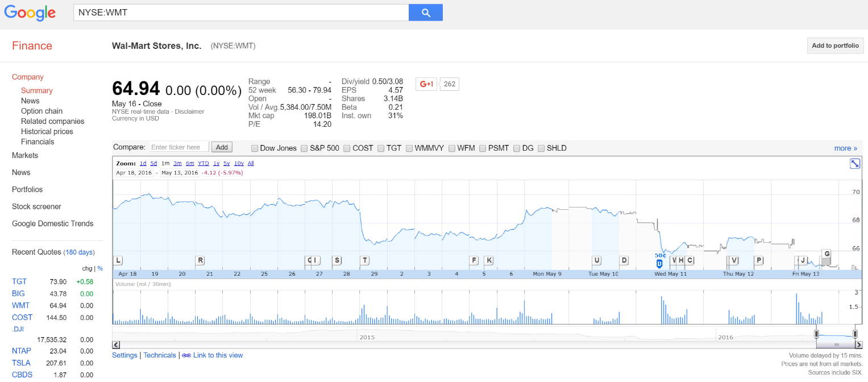Screen dimensions: 868x382
Task: Click the G+1 share button
Action: pyautogui.click(x=427, y=84)
